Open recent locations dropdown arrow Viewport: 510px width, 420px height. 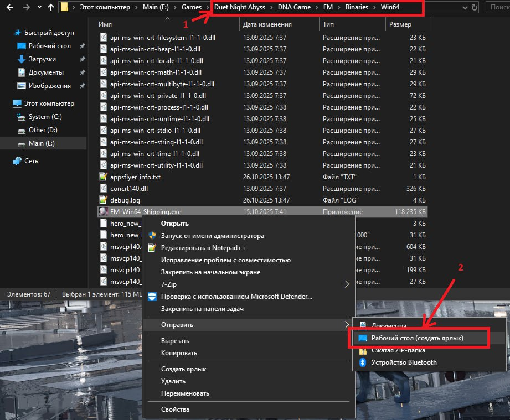[39, 7]
